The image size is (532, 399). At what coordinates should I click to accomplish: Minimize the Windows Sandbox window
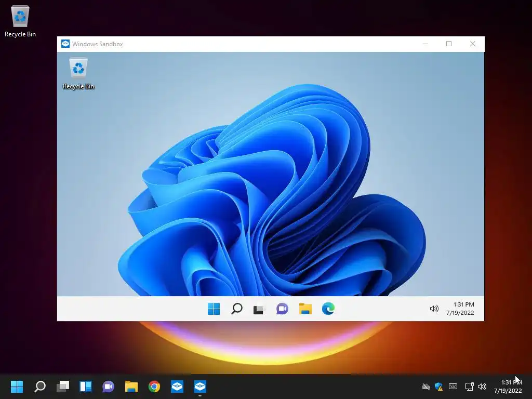(425, 44)
